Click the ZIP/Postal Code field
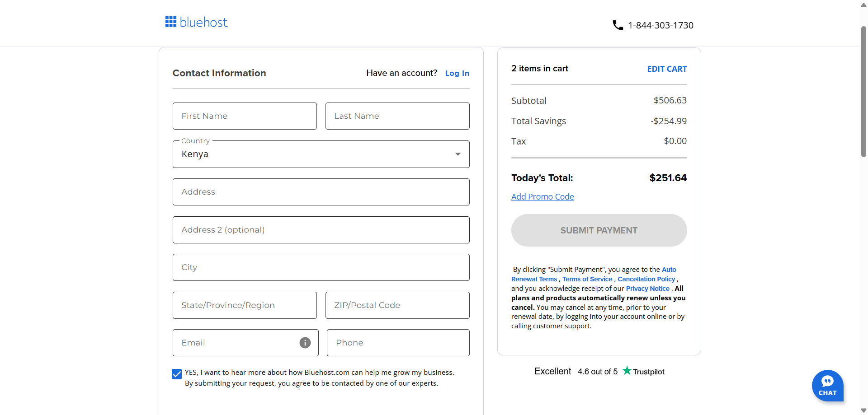 397,305
